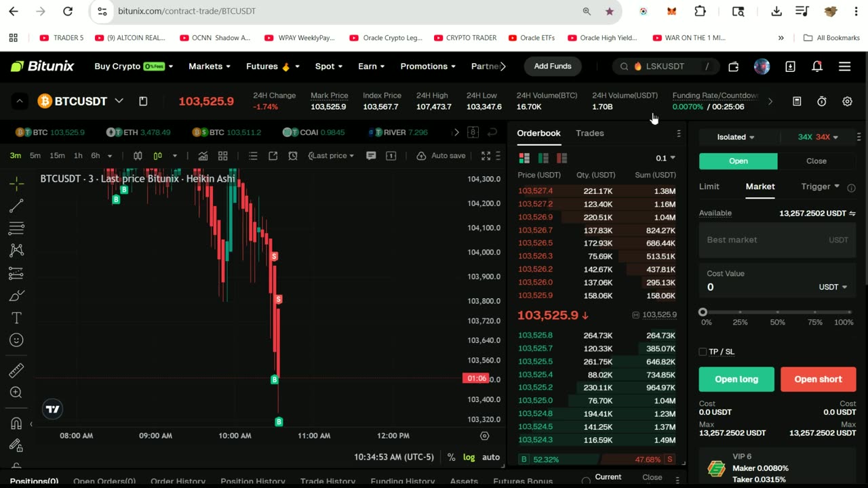
Task: Show both bids and asks orderbook view
Action: 524,158
